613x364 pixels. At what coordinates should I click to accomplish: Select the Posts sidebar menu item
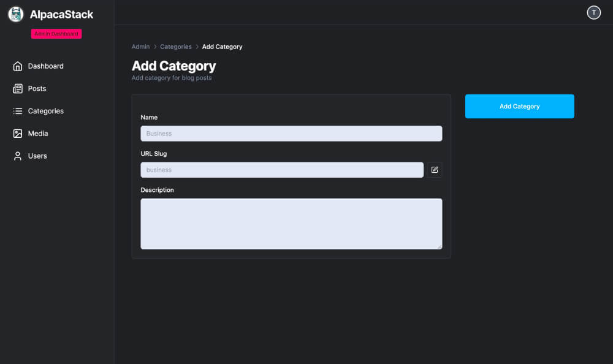tap(37, 88)
